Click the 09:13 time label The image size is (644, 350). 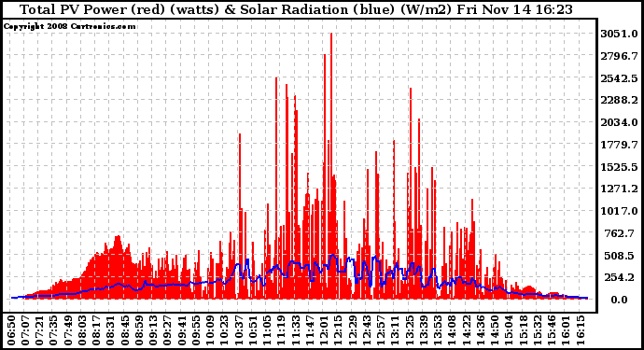[153, 330]
